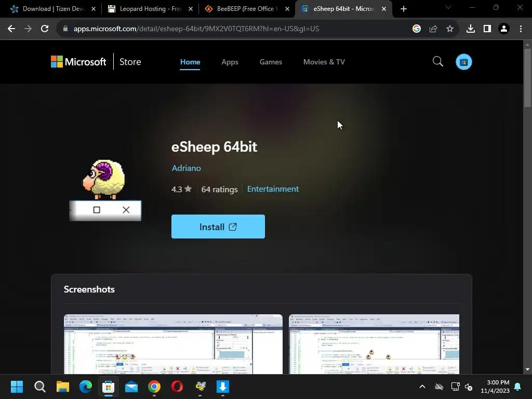Close the Tizen Developers tab
Image resolution: width=532 pixels, height=399 pixels.
tap(94, 9)
